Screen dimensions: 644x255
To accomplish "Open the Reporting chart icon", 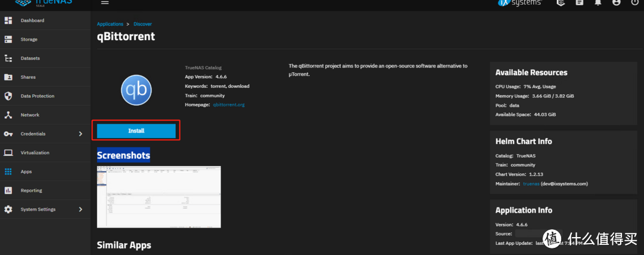I will [x=8, y=191].
